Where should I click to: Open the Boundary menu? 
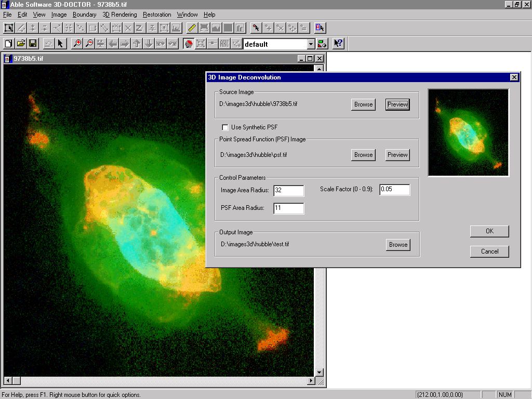tap(85, 15)
